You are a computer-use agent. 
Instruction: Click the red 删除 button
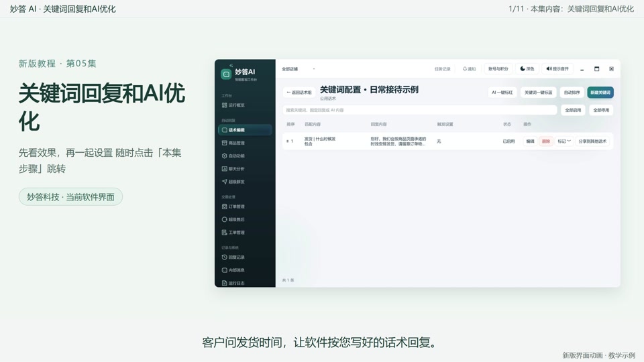546,141
